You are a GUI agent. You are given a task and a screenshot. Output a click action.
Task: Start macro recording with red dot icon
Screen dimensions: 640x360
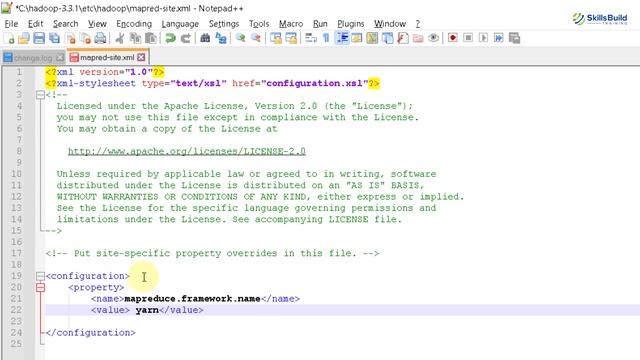(x=453, y=38)
